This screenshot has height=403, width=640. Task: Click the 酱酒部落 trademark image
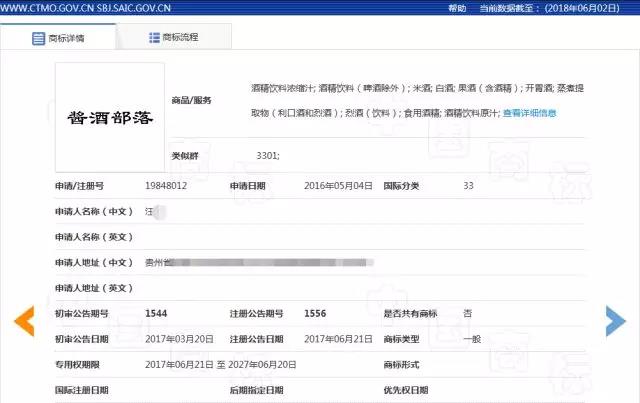(x=110, y=117)
